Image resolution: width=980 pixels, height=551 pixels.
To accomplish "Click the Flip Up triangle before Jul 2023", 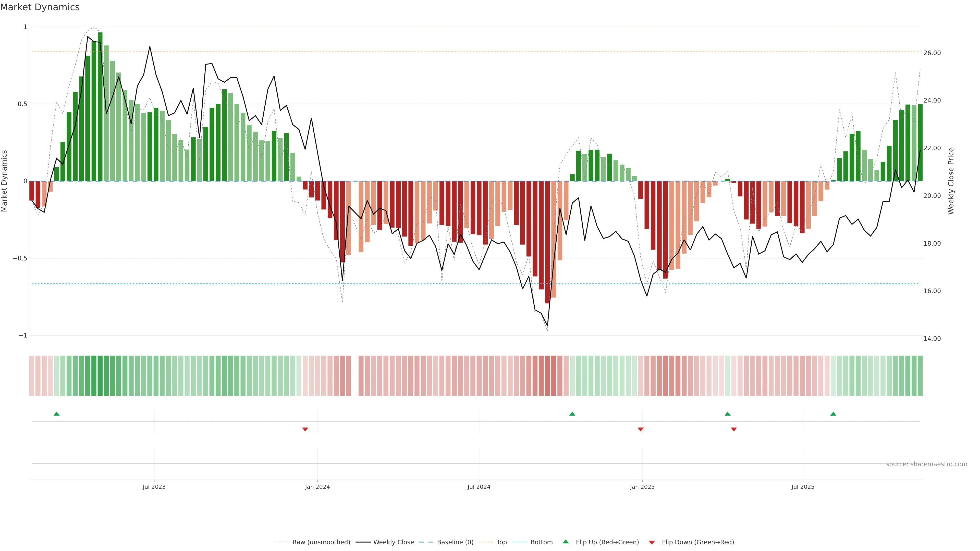I will pos(57,414).
